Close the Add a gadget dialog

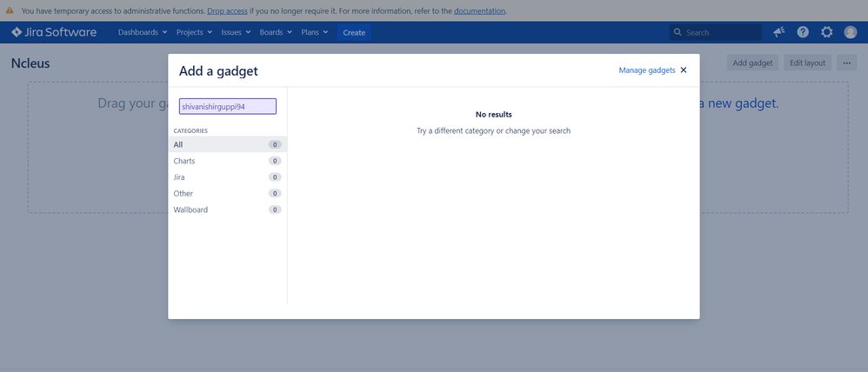[683, 70]
